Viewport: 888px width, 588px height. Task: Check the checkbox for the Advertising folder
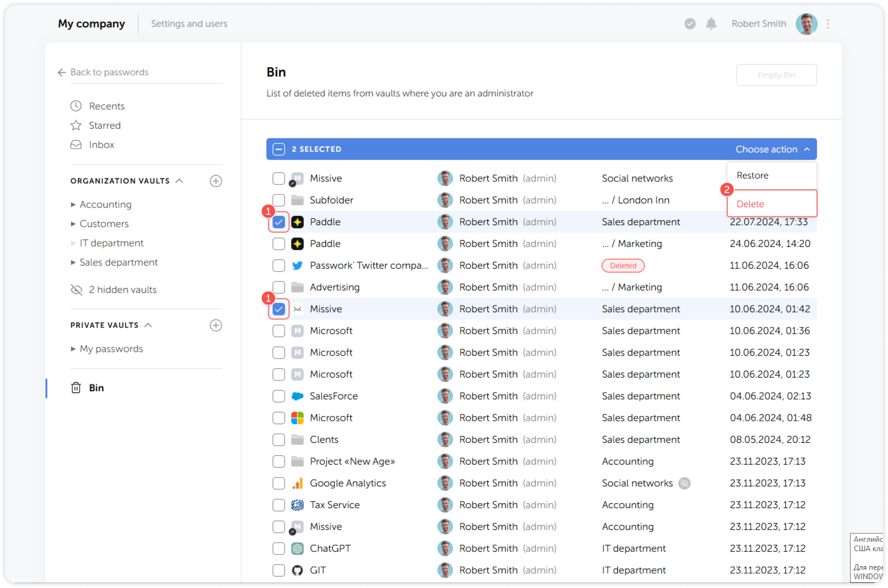[278, 287]
